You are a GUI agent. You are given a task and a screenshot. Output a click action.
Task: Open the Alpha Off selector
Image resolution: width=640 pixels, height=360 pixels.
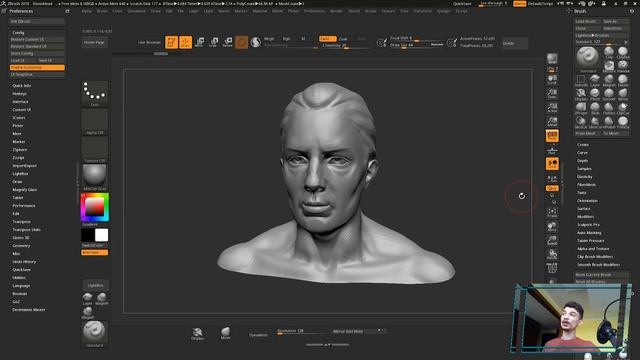(x=95, y=122)
